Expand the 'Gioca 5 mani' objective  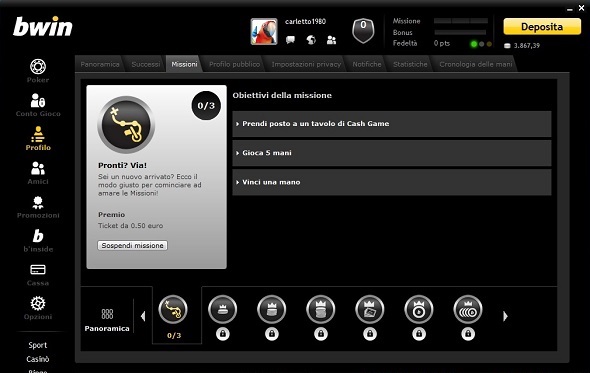point(392,153)
